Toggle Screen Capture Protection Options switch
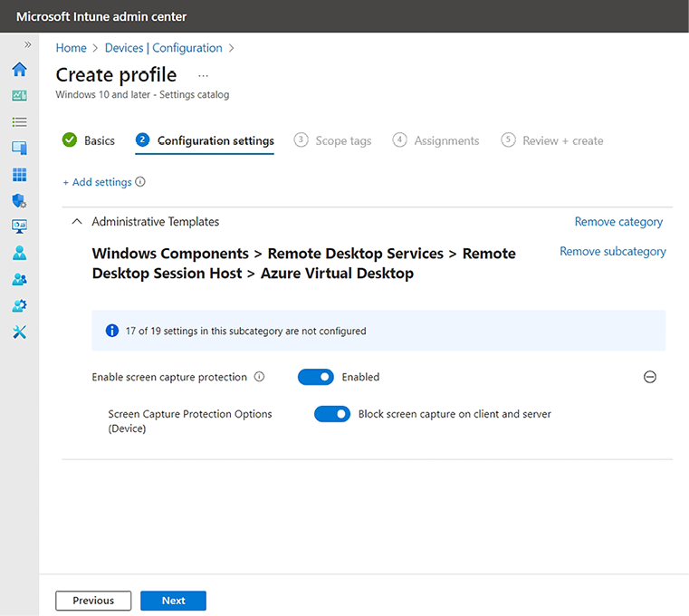Image resolution: width=689 pixels, height=616 pixels. pos(331,414)
